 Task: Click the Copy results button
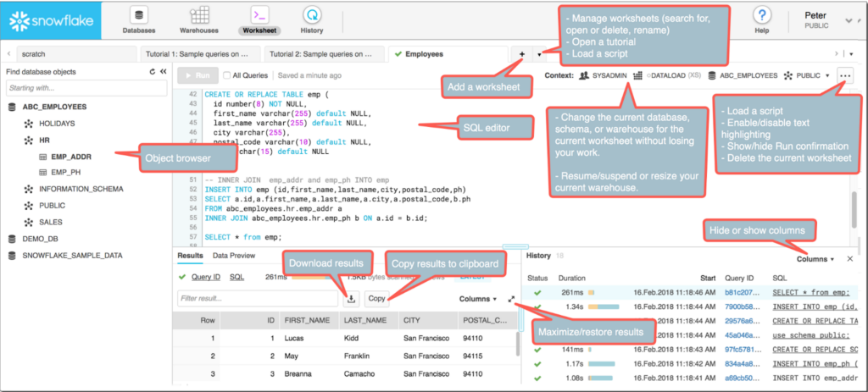pos(376,298)
